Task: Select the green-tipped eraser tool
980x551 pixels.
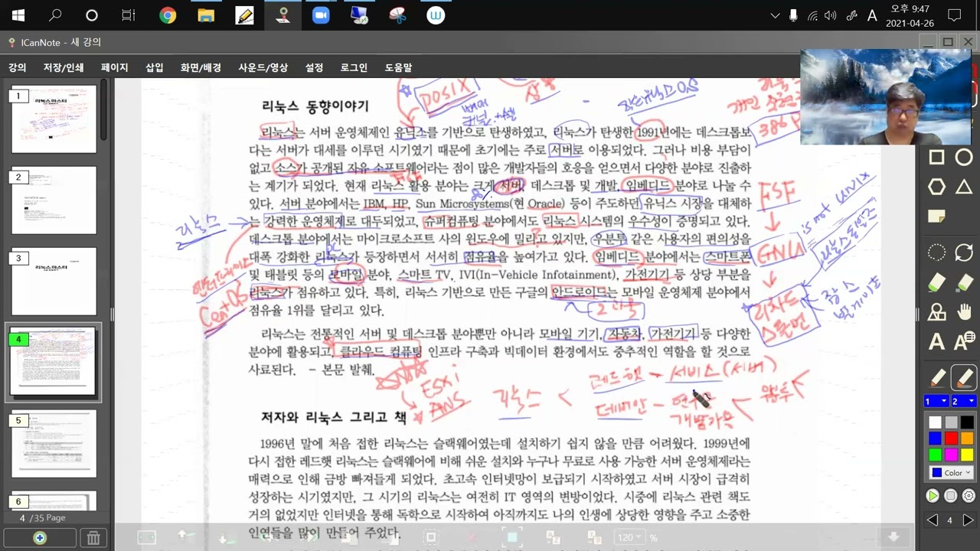Action: point(936,283)
